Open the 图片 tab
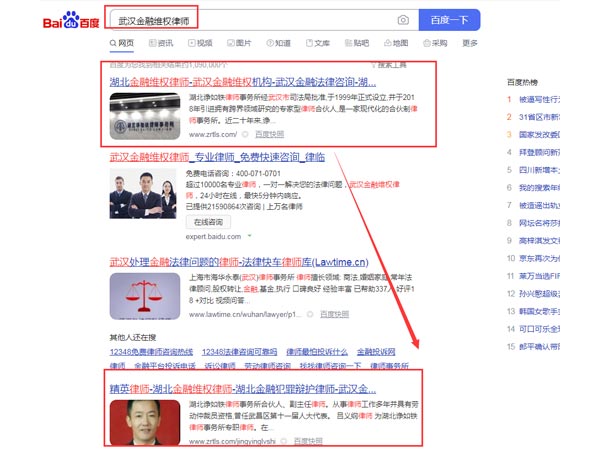This screenshot has height=450, width=600. (x=238, y=44)
